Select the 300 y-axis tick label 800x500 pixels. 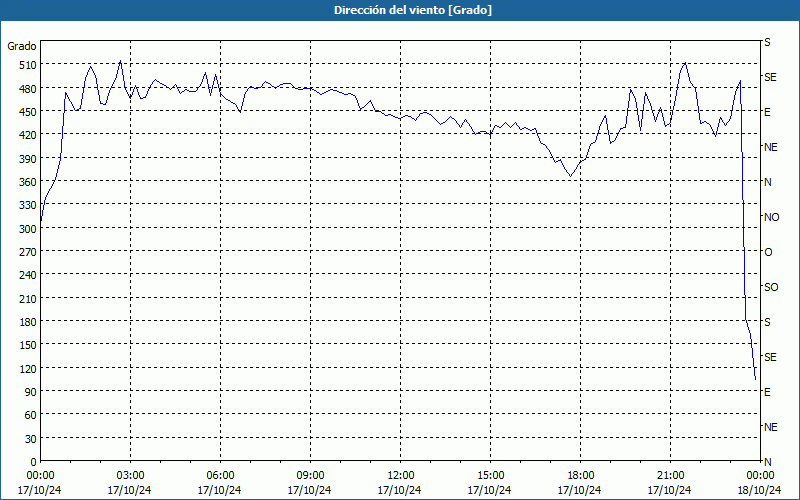(x=28, y=229)
